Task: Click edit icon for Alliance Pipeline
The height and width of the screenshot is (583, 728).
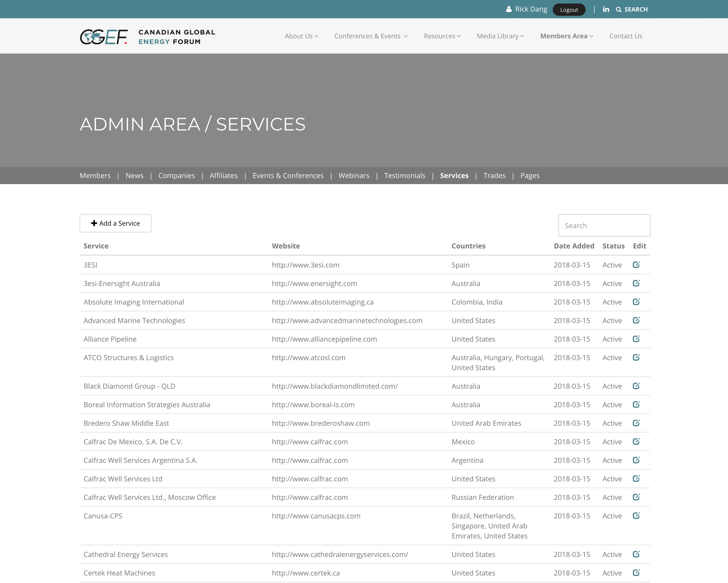Action: tap(636, 339)
